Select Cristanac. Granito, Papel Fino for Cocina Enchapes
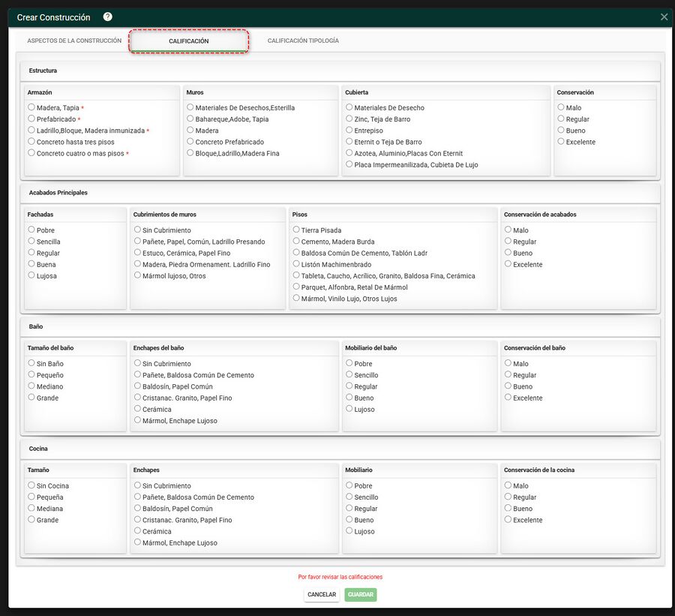The image size is (675, 616). (137, 519)
